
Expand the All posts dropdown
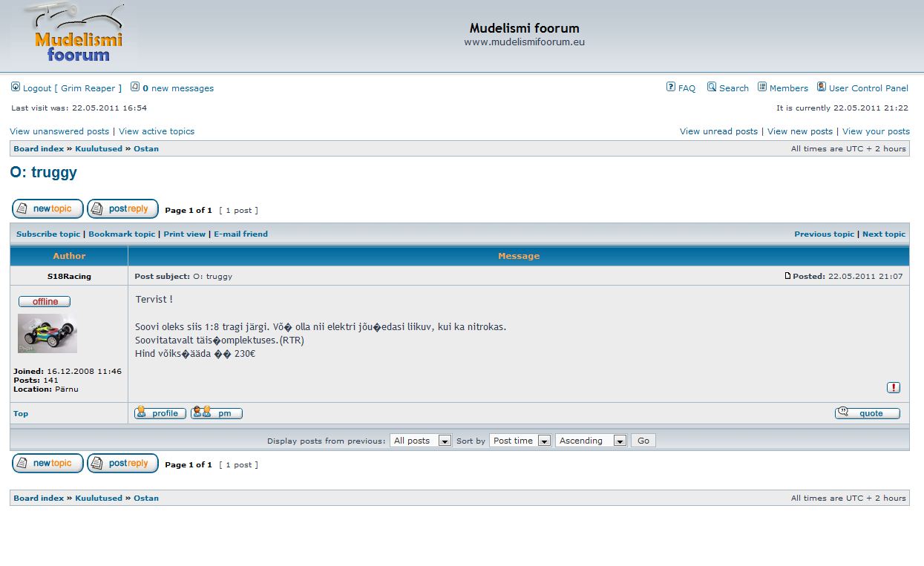click(421, 441)
